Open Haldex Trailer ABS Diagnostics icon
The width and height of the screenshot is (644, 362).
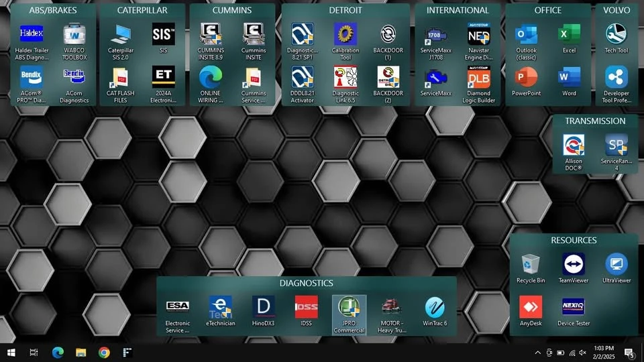pyautogui.click(x=32, y=42)
